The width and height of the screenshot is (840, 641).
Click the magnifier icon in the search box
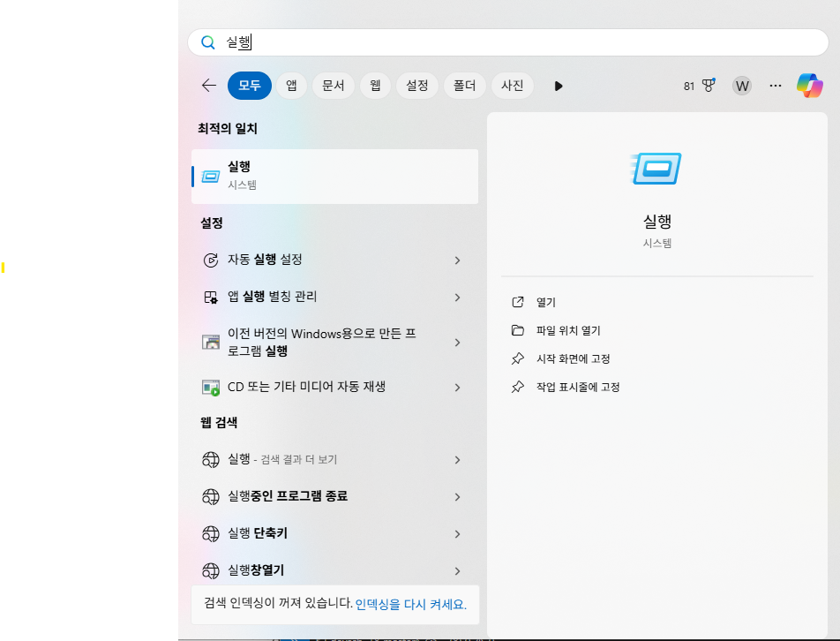[208, 41]
